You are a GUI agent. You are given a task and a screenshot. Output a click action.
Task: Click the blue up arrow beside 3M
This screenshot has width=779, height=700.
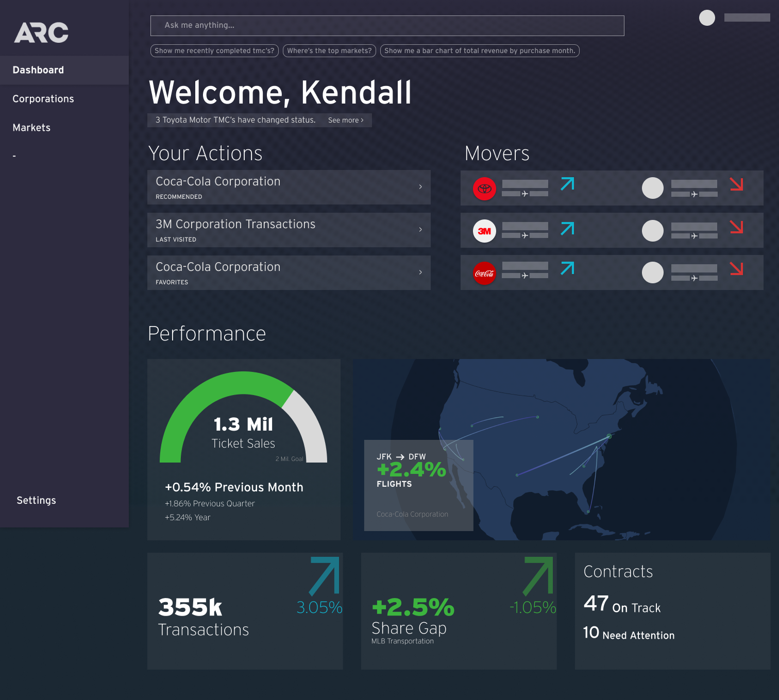567,228
